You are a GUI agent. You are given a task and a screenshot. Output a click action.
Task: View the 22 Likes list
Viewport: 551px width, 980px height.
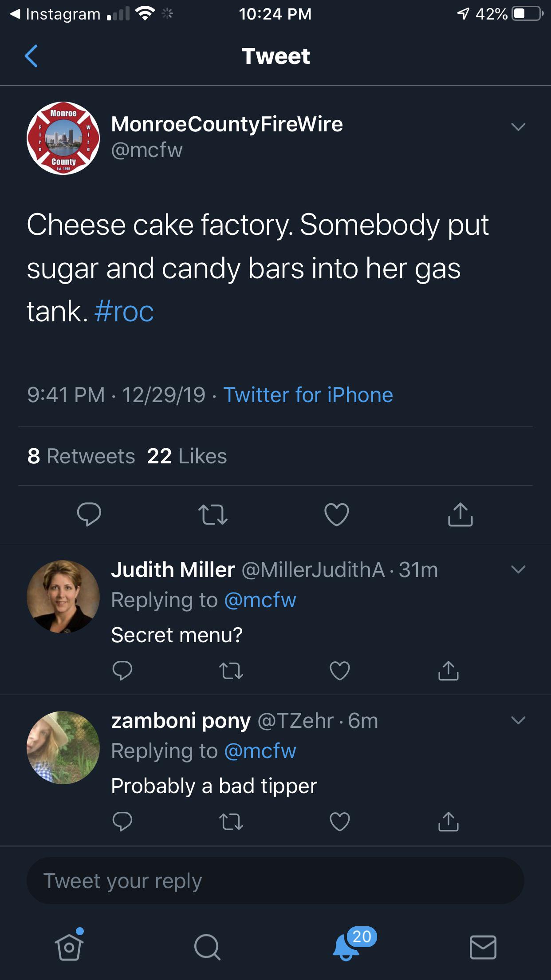pyautogui.click(x=185, y=456)
